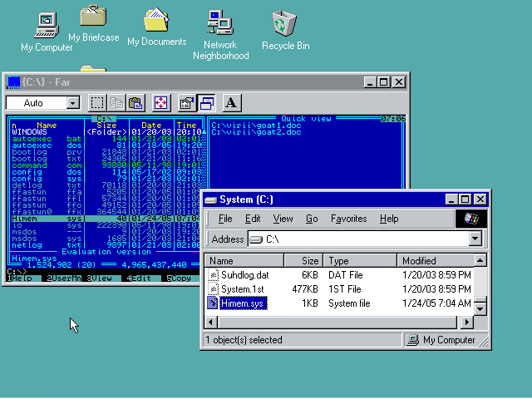Open the Help menu in System (C:)

(x=389, y=219)
